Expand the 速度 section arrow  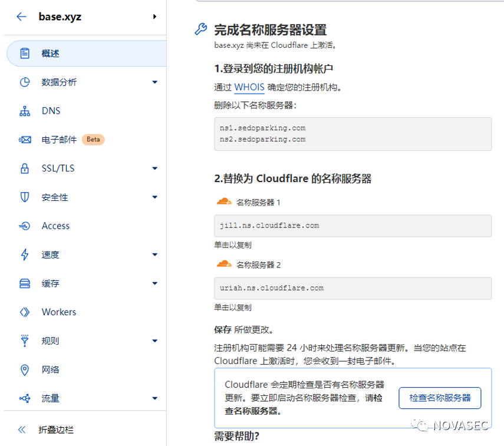tap(154, 255)
